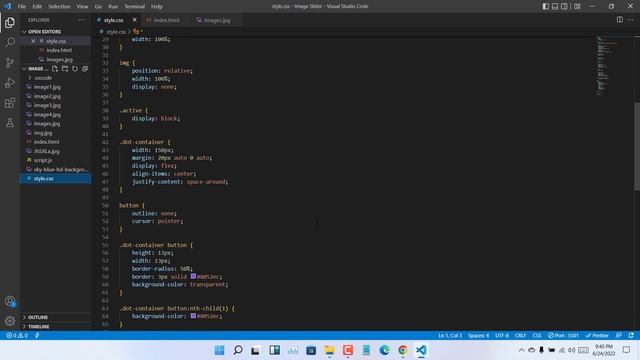The height and width of the screenshot is (360, 640).
Task: Open the Source Control view
Action: pyautogui.click(x=10, y=62)
